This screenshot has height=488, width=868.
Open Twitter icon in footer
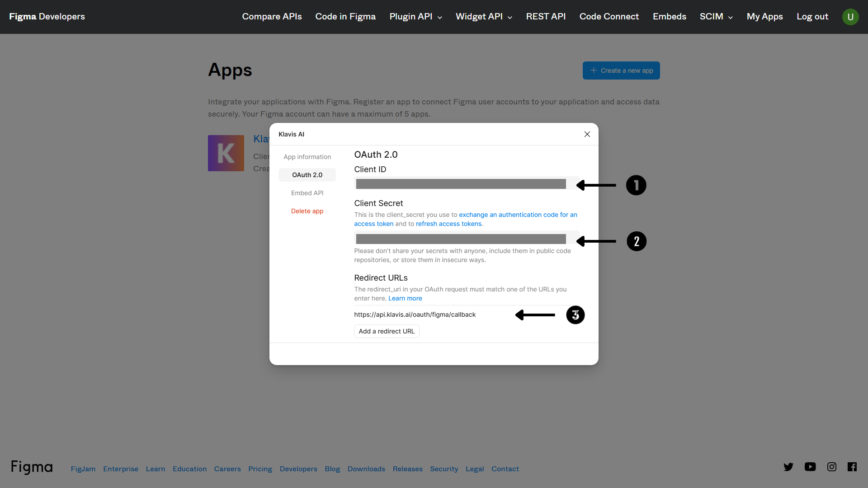coord(788,467)
